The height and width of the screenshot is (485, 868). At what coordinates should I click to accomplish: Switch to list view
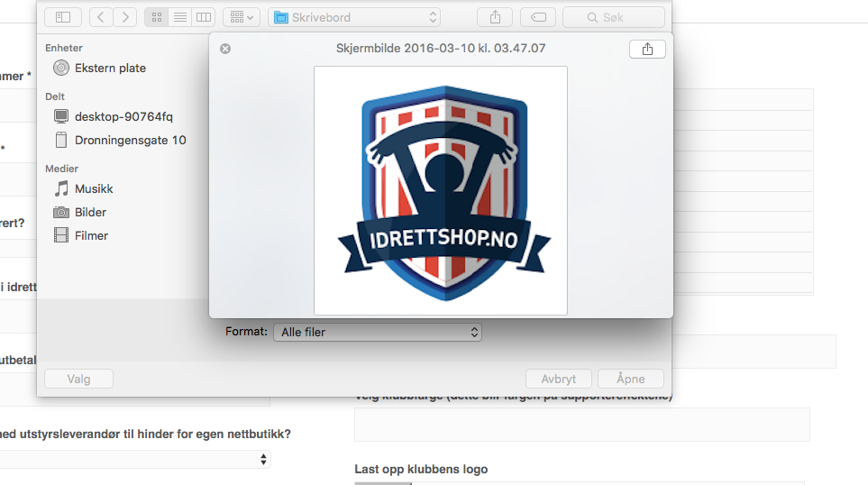pos(180,17)
